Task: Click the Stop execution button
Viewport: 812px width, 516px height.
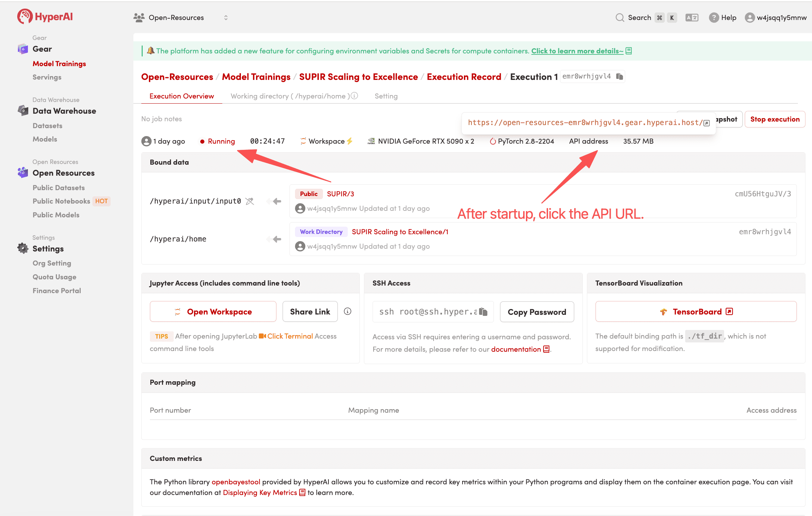Action: (775, 119)
